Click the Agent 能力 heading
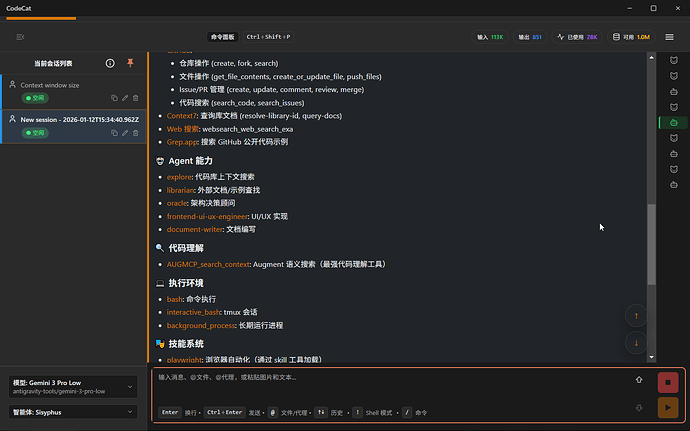 pyautogui.click(x=191, y=161)
